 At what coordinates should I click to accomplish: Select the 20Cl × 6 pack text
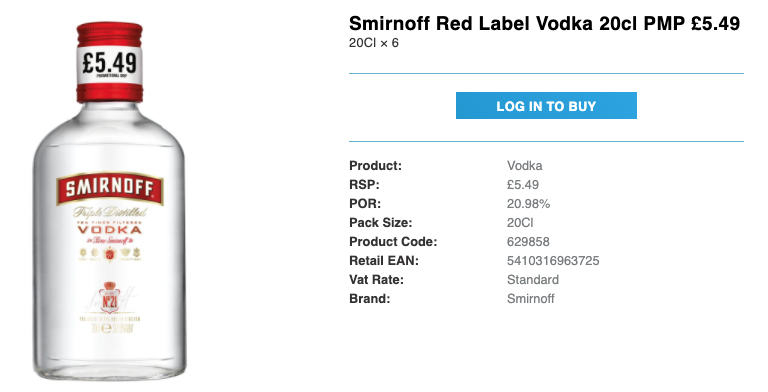click(374, 43)
